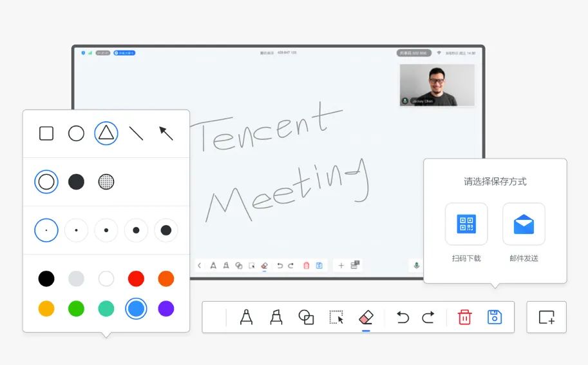Select the pen tool in the large toolbar
Viewport: 588px width, 365px height.
coord(247,317)
